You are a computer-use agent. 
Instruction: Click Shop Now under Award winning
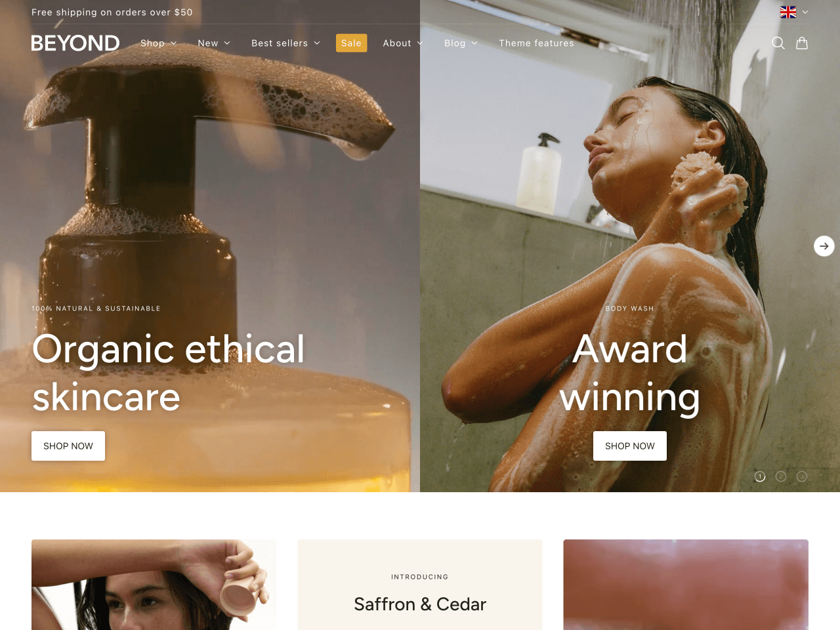(x=630, y=446)
